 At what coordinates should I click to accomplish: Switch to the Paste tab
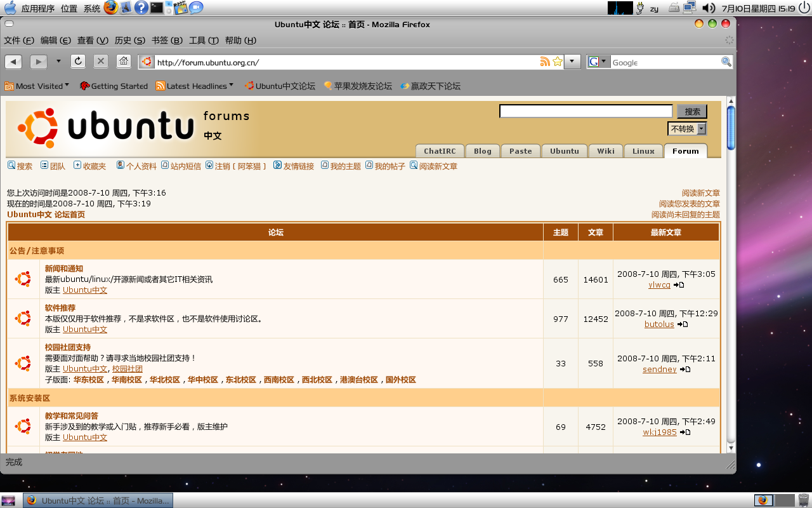point(521,151)
